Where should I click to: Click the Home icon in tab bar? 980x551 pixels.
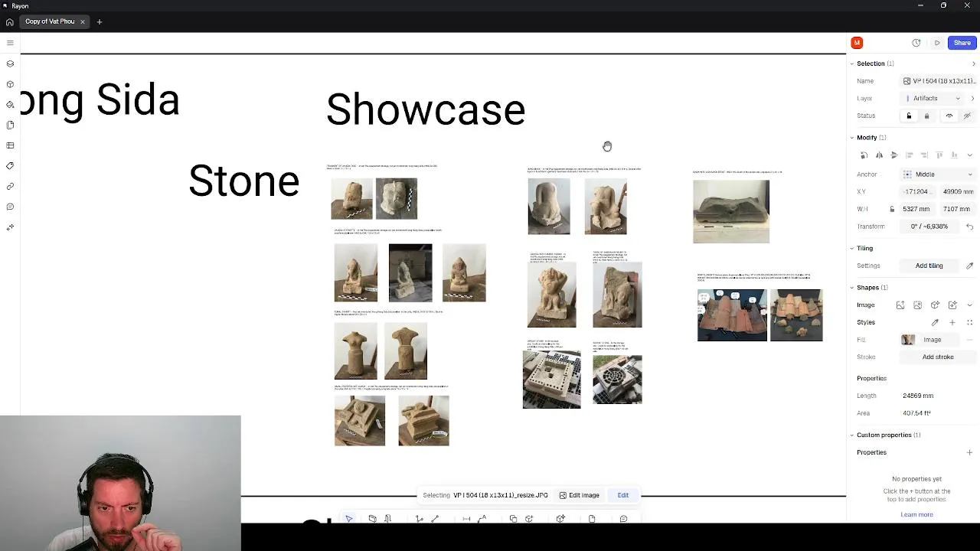(9, 22)
